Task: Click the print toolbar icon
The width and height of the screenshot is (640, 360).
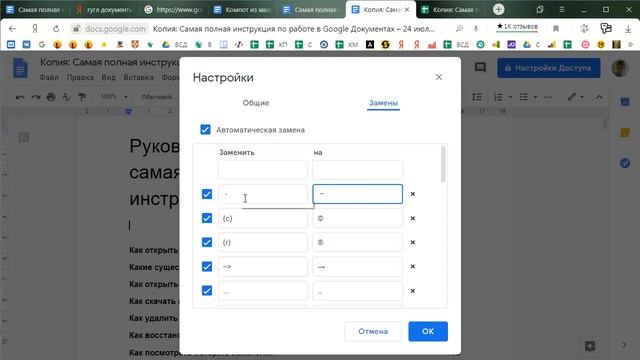Action: pyautogui.click(x=51, y=97)
